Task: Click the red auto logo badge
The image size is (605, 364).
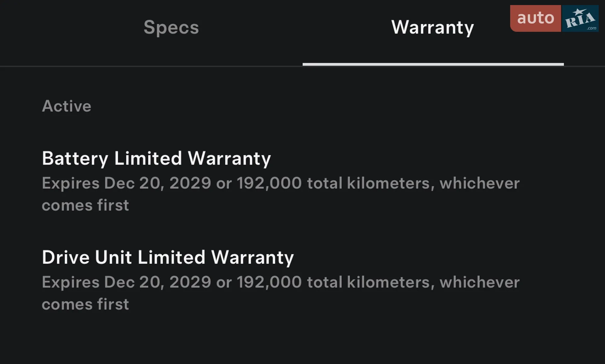Action: coord(535,18)
